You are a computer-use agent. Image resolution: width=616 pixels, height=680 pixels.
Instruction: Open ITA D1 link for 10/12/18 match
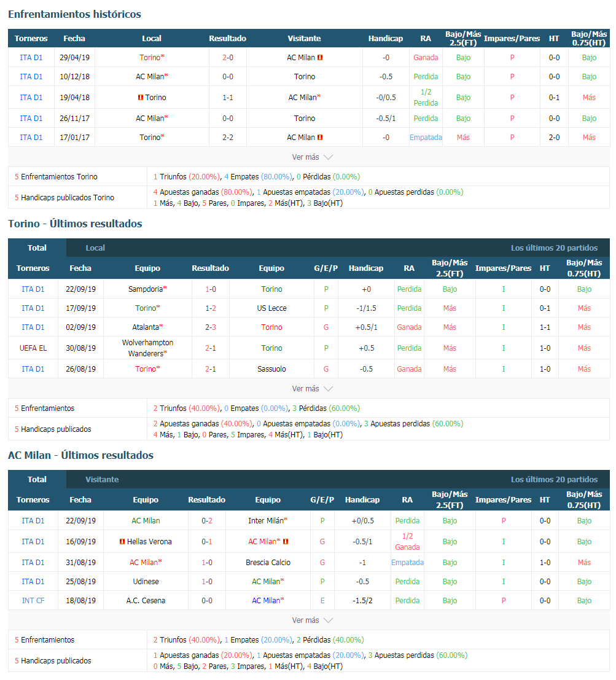click(x=31, y=76)
